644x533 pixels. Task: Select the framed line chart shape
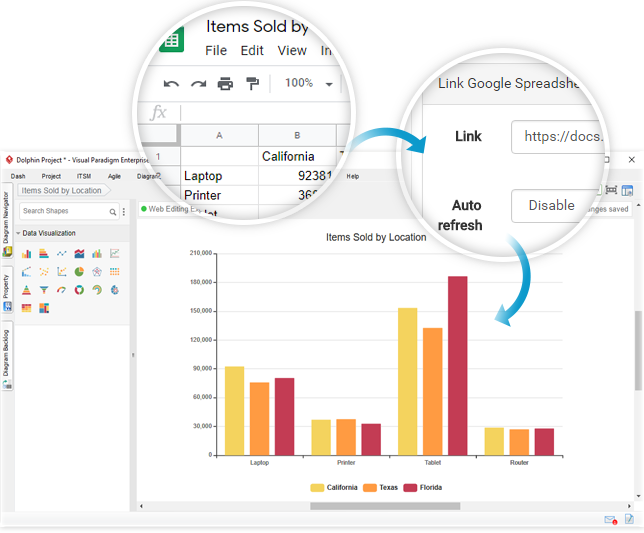coord(115,254)
